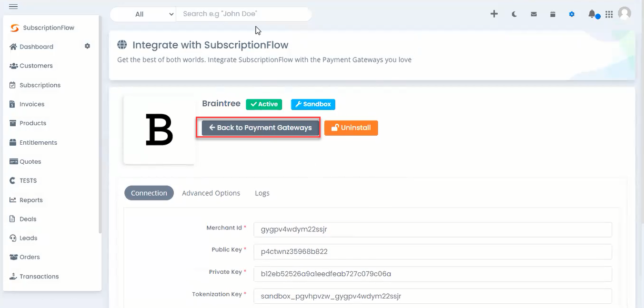The image size is (644, 308).
Task: Toggle dark mode moon icon
Action: pyautogui.click(x=514, y=14)
